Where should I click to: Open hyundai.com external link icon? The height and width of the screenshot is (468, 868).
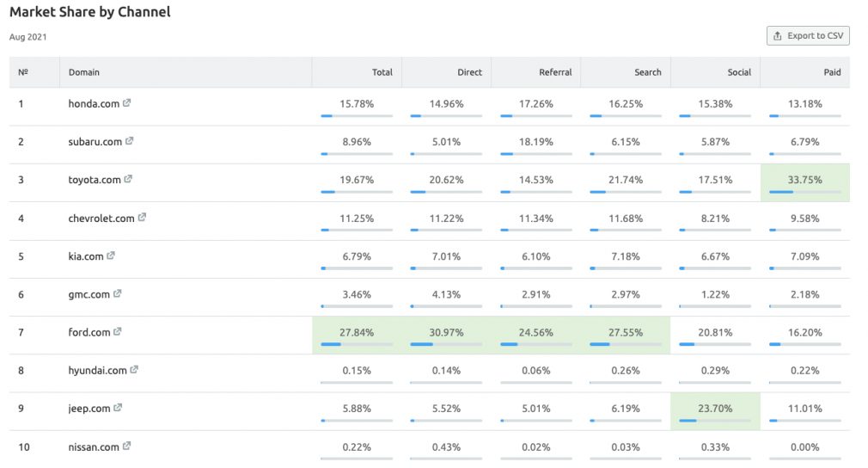[134, 369]
